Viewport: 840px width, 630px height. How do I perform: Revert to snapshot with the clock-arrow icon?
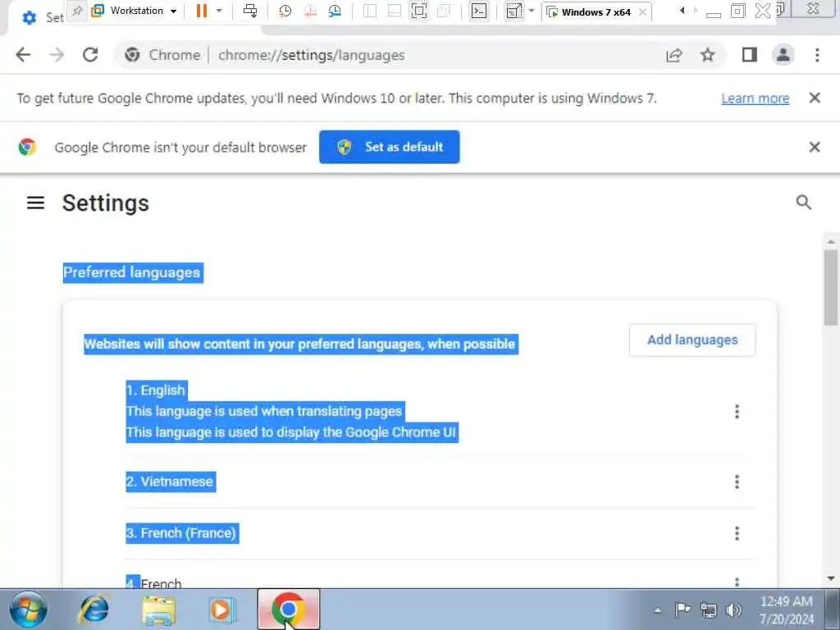(310, 11)
